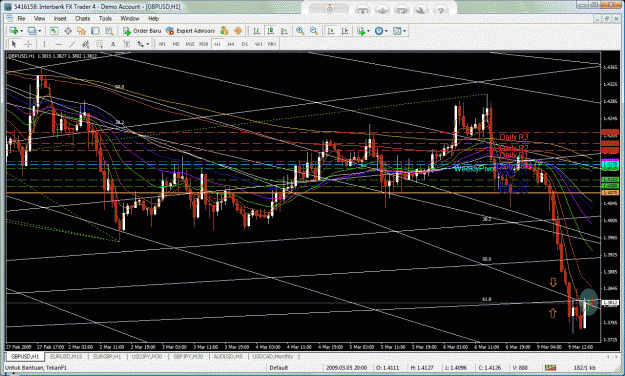
Task: Open the Insert menu
Action: 60,18
